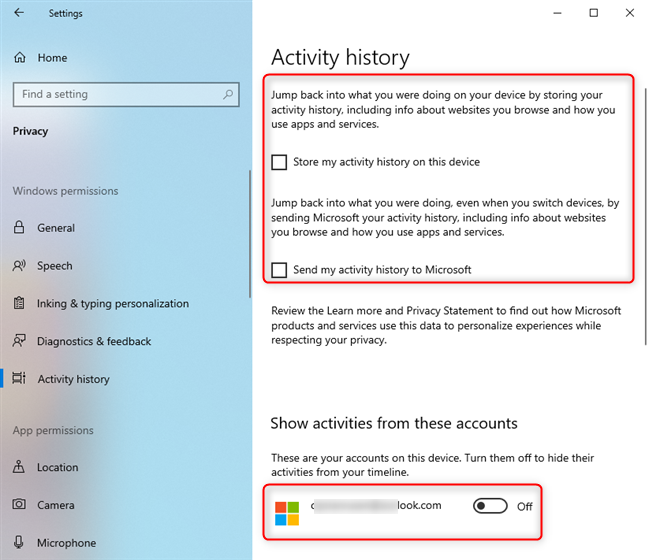
Task: Click the Privacy section label
Action: pos(30,131)
